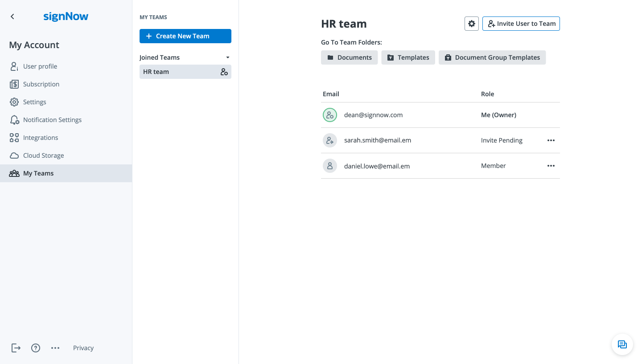This screenshot has height=364, width=642.
Task: Click the back arrow beside signNow logo
Action: 12,16
